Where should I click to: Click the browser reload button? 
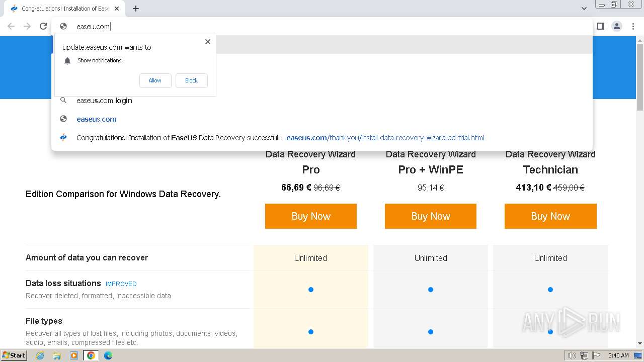point(43,26)
